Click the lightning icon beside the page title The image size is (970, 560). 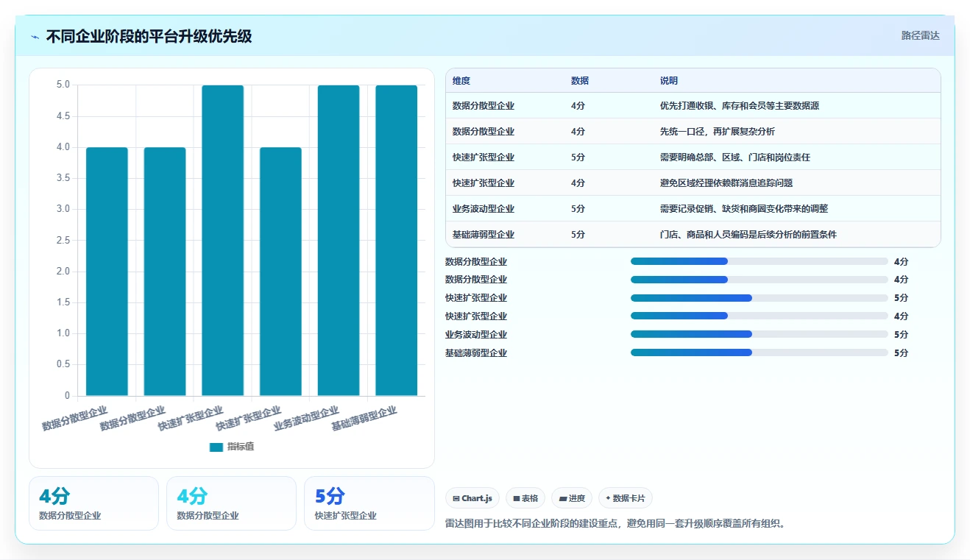pos(35,36)
